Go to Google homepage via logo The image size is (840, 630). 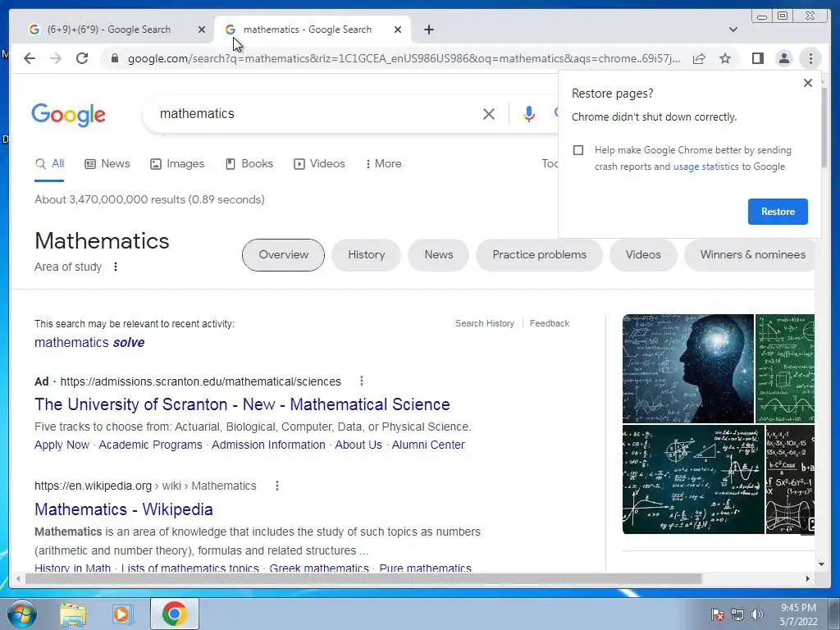click(x=69, y=115)
